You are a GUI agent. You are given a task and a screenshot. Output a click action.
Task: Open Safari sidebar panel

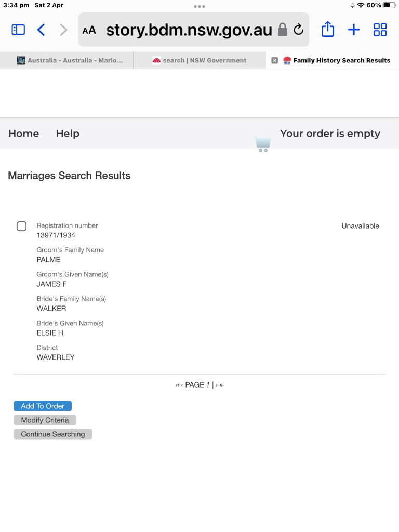[x=18, y=30]
